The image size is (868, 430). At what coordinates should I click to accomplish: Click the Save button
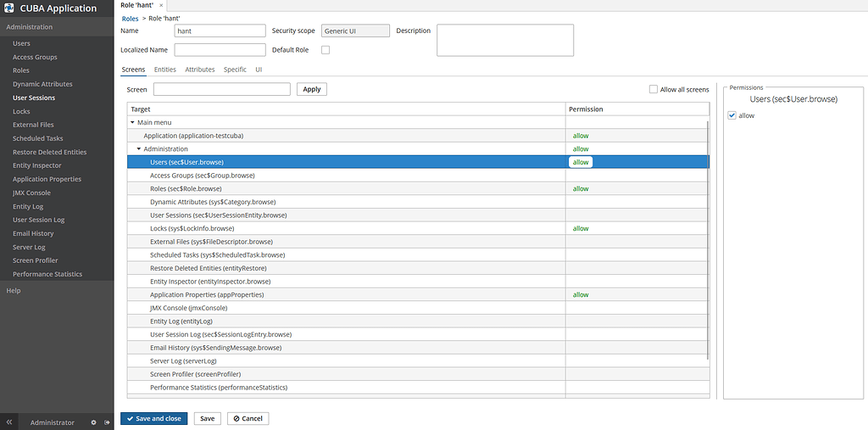tap(207, 418)
